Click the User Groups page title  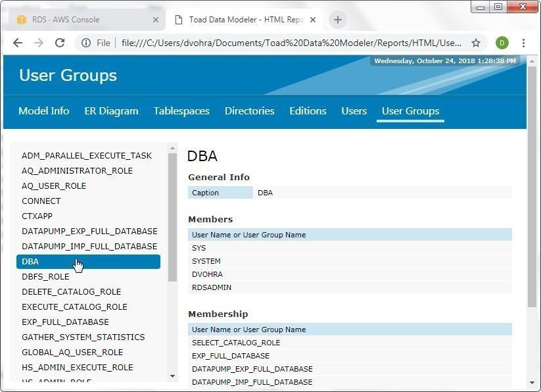tap(68, 75)
